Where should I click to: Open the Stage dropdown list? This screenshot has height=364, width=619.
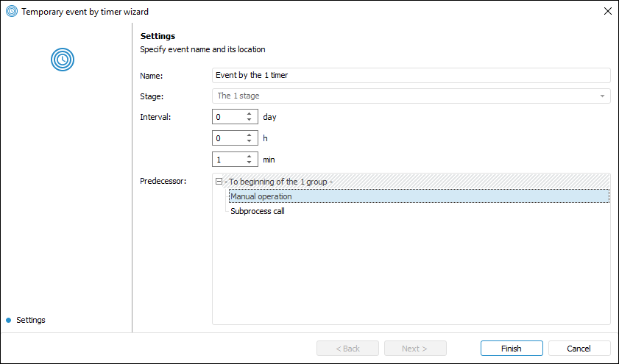tap(602, 96)
